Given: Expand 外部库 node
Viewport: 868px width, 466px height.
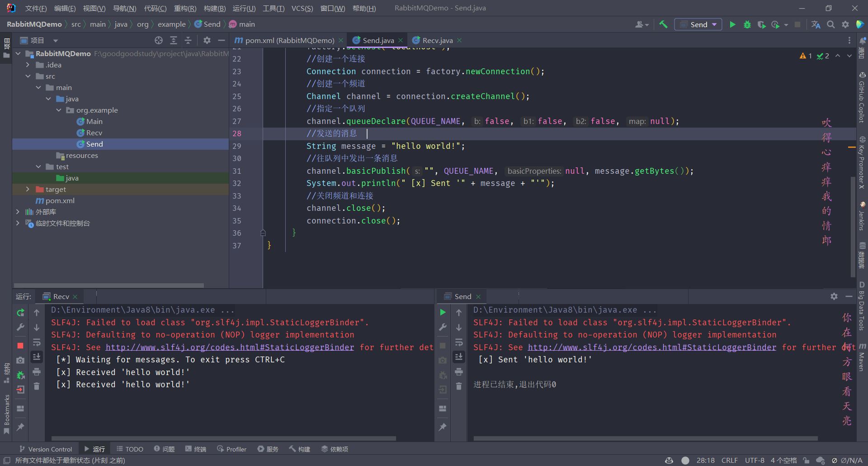Looking at the screenshot, I should pyautogui.click(x=18, y=212).
